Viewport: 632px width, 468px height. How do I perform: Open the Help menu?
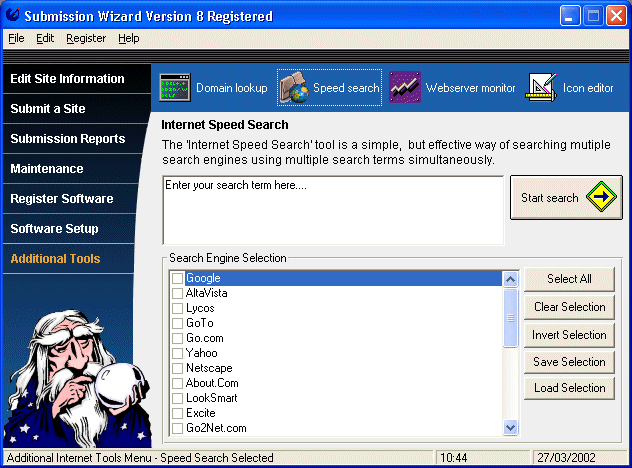click(x=129, y=38)
